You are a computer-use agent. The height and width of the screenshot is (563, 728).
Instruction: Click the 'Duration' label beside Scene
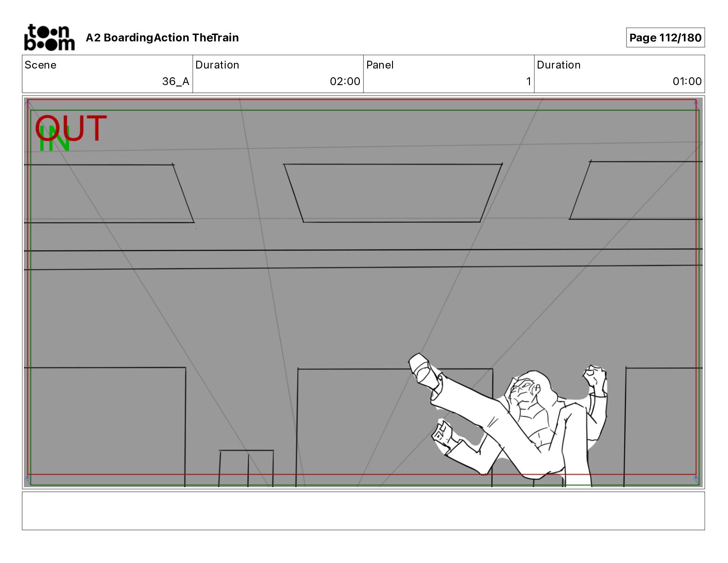217,65
